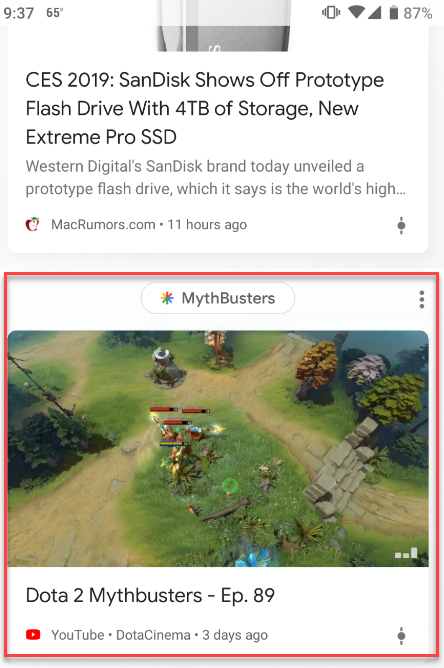Tap the vibrate mode icon in status bar
This screenshot has width=444, height=668.
tap(331, 12)
